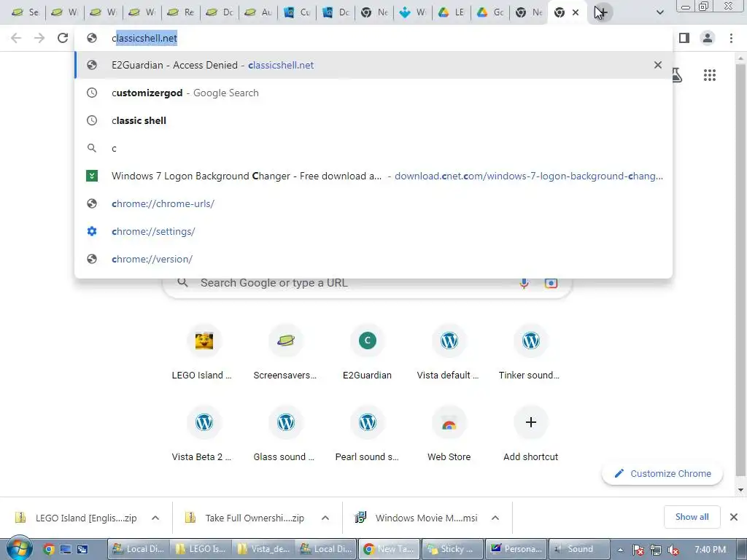Open the Chrome profile avatar menu

tap(708, 38)
